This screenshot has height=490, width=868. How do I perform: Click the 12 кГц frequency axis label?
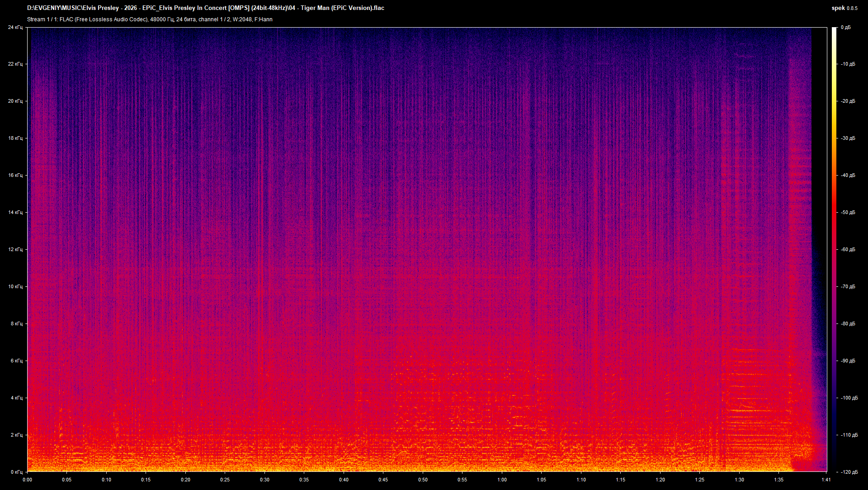coord(15,250)
